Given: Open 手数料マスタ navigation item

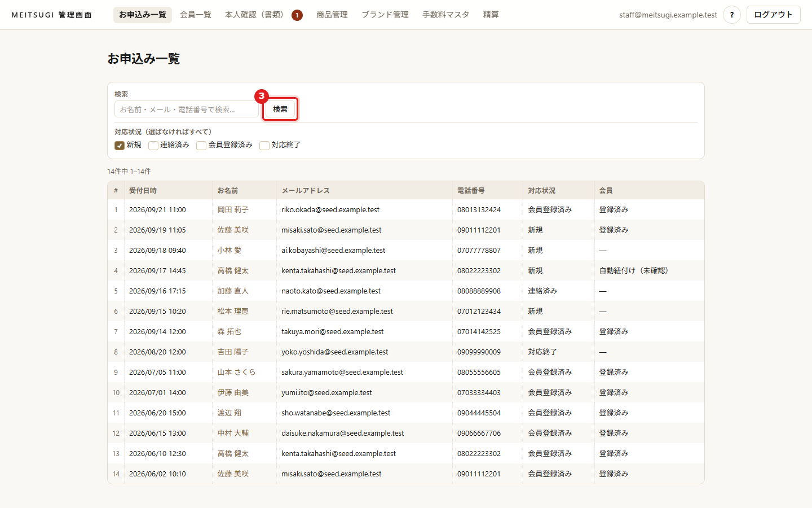Looking at the screenshot, I should coord(446,15).
